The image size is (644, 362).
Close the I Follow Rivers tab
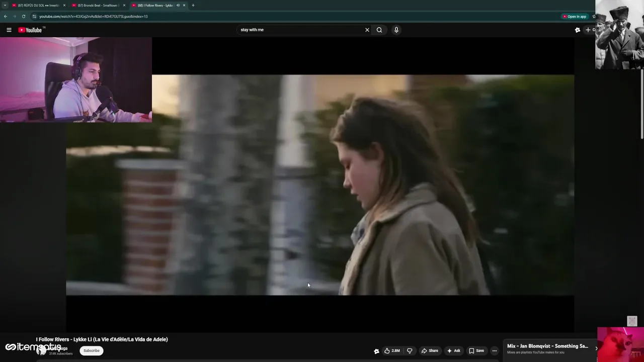coord(184,5)
